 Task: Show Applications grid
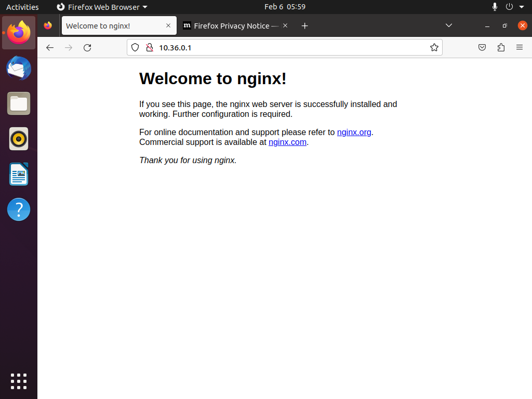(19, 381)
